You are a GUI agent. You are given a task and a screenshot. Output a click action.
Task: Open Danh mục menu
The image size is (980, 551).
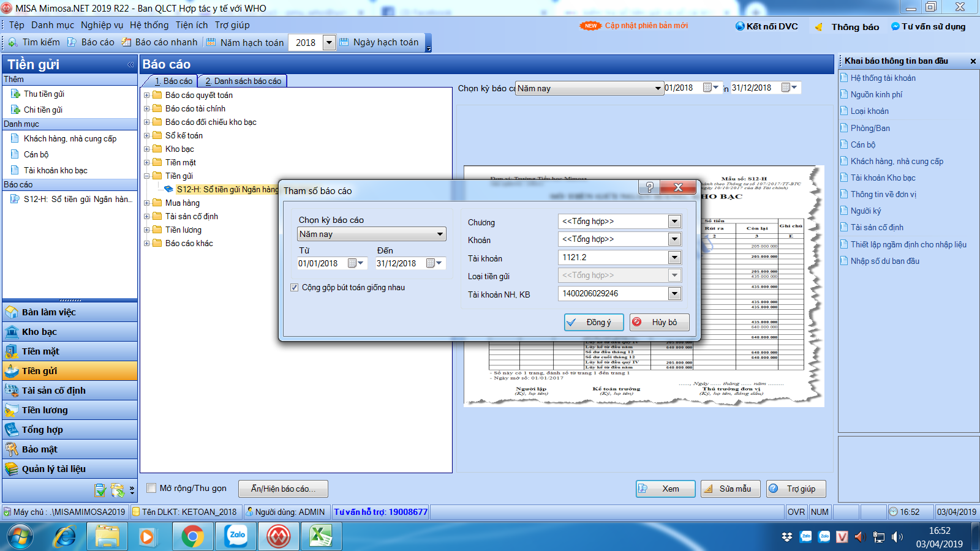pos(53,25)
